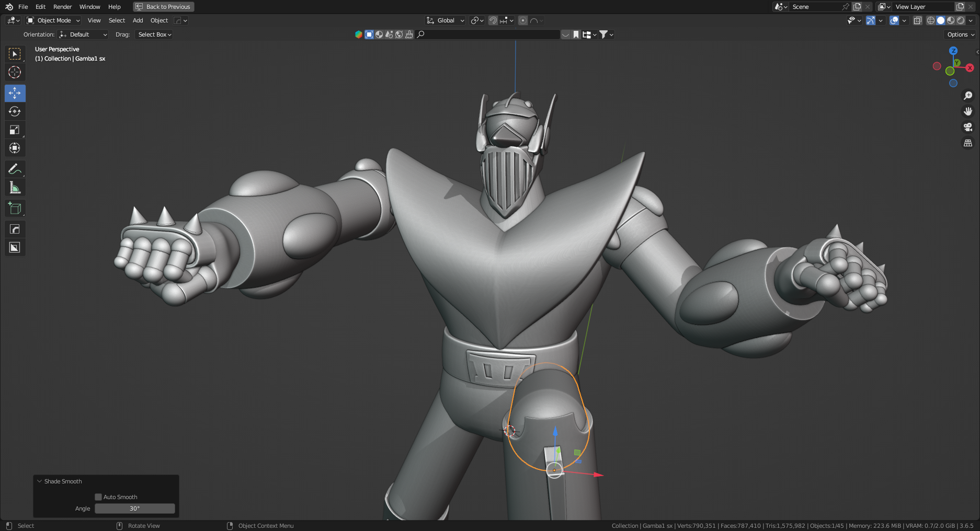The image size is (980, 531).
Task: Open the selectability and visibility dropdown
Action: point(854,20)
